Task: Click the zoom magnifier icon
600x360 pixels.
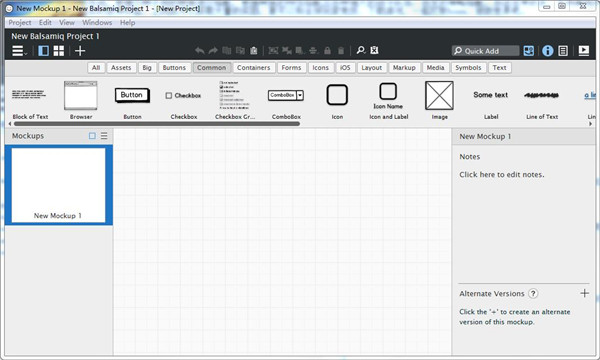Action: 360,50
